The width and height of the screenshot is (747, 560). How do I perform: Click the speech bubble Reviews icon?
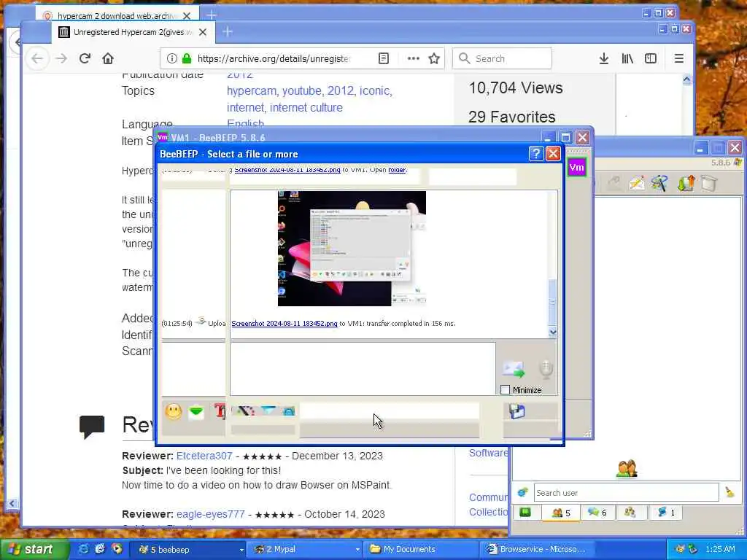click(x=92, y=426)
